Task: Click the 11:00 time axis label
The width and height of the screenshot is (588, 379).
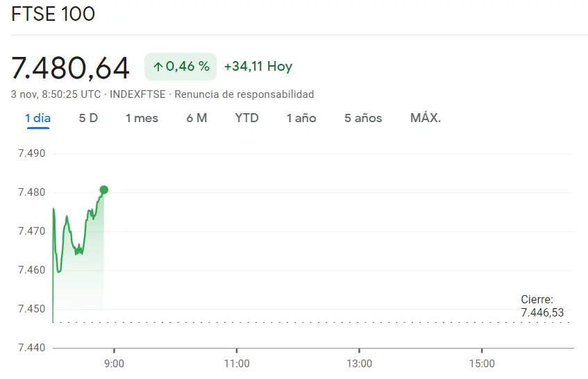Action: pos(237,363)
